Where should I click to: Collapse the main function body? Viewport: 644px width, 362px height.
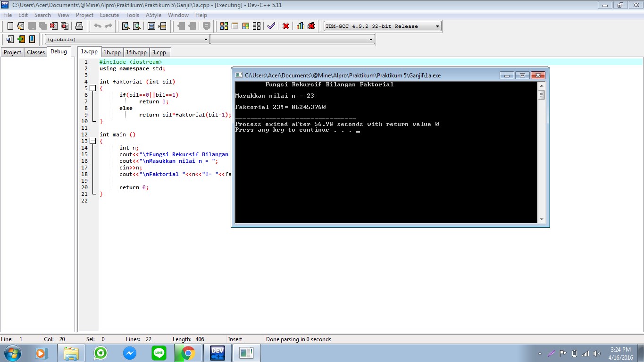pyautogui.click(x=92, y=141)
